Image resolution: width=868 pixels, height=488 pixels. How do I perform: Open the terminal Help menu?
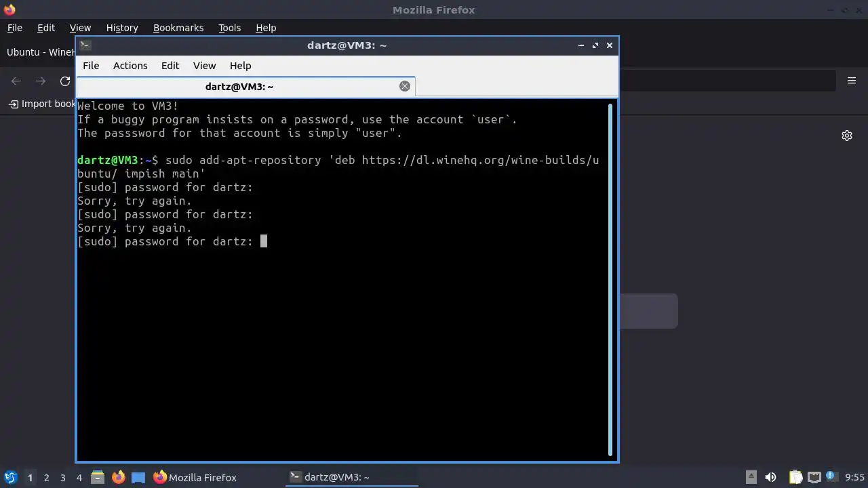(241, 66)
